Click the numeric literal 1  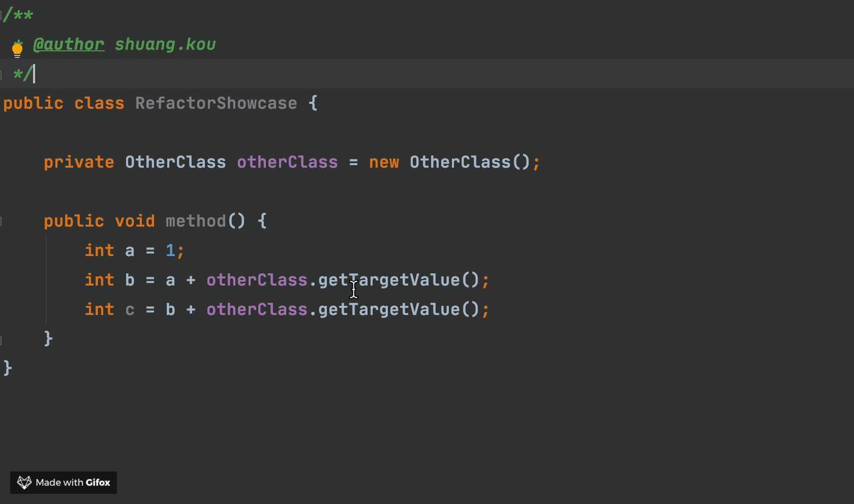click(170, 251)
